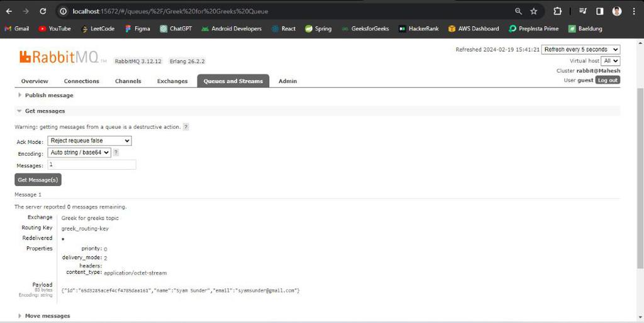The image size is (644, 323).
Task: Open the zoom magnifier icon in address bar
Action: click(x=518, y=11)
